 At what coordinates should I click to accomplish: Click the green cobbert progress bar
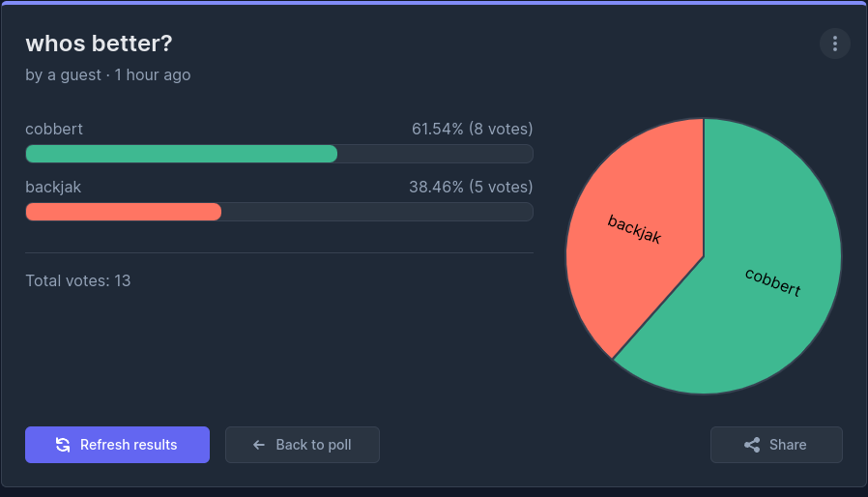tap(181, 154)
